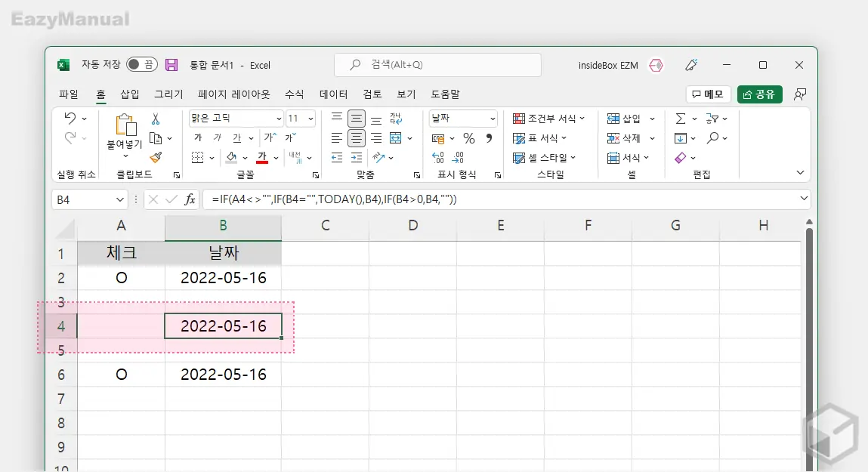The image size is (868, 472).
Task: Click the 공유 (Share) button
Action: [759, 94]
